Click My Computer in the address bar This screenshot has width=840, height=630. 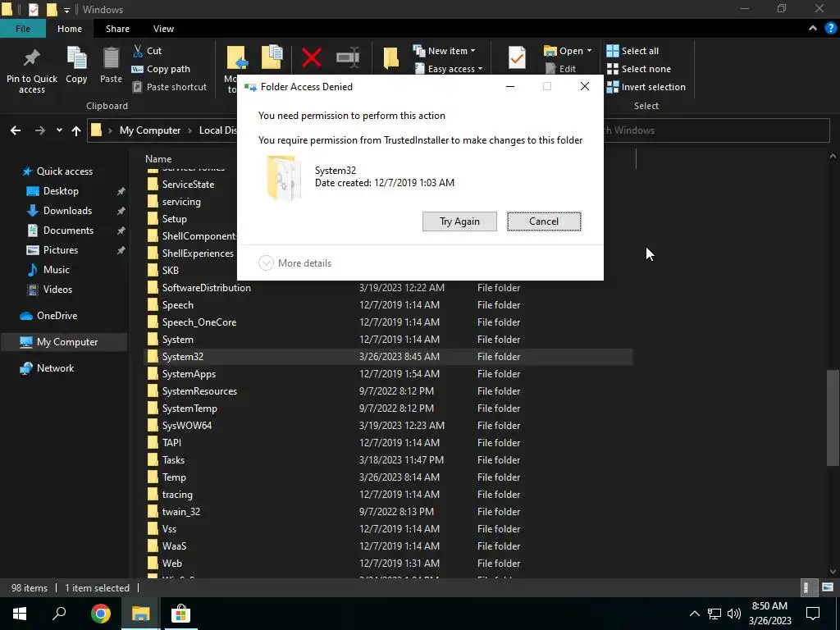150,130
